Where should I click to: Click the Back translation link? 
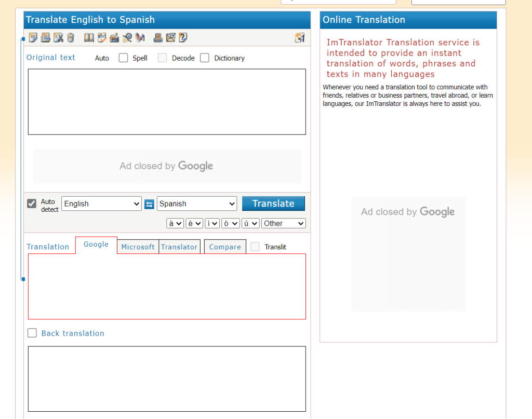point(73,333)
